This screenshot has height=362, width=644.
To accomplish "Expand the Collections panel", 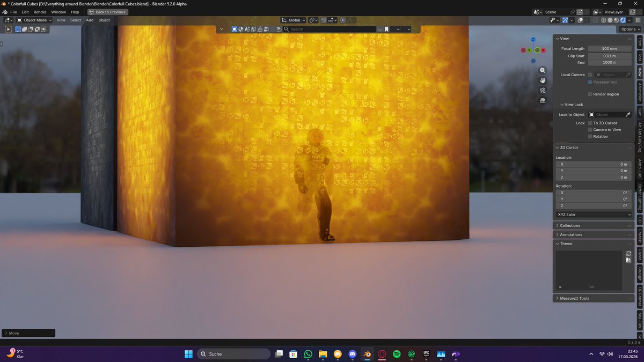I will click(594, 225).
